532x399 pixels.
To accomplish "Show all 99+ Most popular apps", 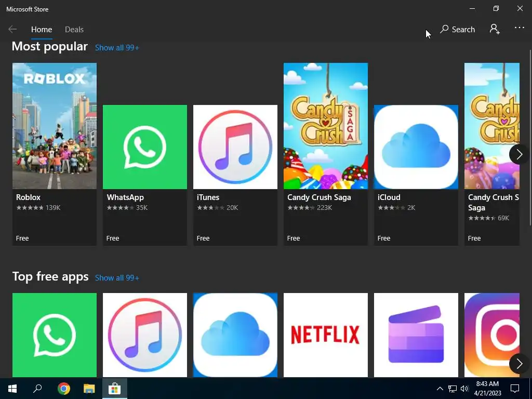I will point(117,48).
